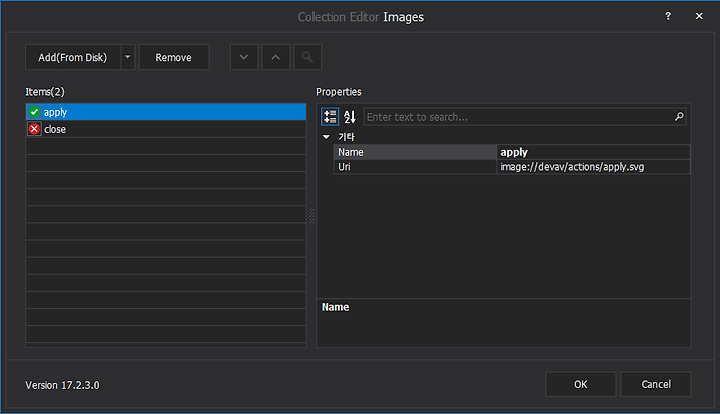Click the Cancel button
720x414 pixels.
click(656, 384)
